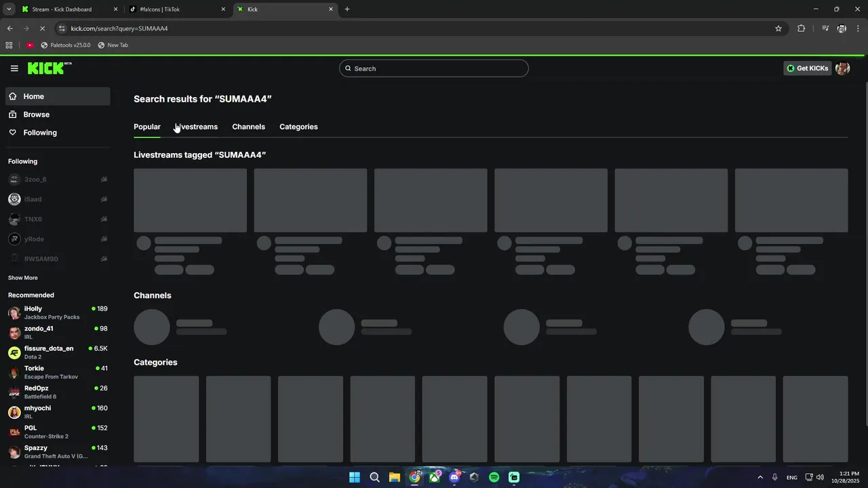Open followed channel 3zoo_6
Screen dimensions: 868x488
click(x=58, y=180)
